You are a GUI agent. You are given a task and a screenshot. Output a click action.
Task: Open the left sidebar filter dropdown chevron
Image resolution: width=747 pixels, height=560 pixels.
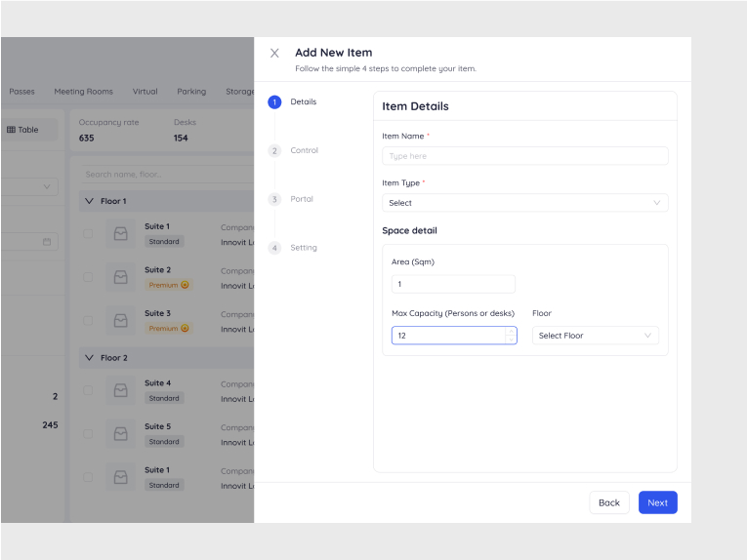(47, 186)
